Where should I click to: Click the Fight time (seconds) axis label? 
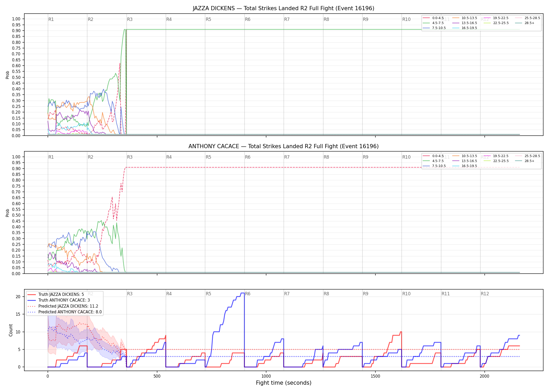284,383
